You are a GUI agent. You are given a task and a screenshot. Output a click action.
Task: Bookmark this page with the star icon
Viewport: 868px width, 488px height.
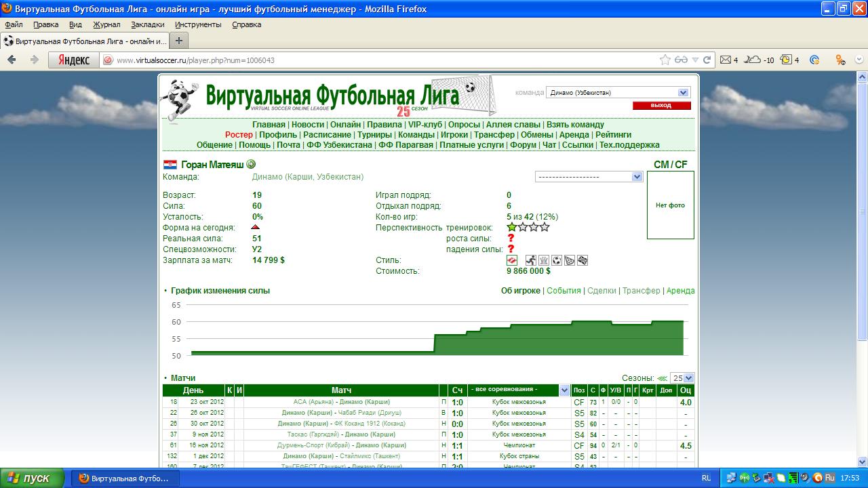(x=665, y=60)
